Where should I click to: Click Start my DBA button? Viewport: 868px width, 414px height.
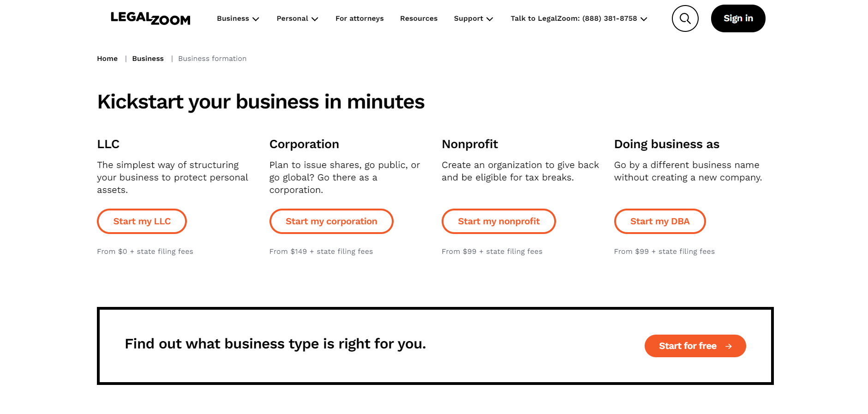click(660, 222)
